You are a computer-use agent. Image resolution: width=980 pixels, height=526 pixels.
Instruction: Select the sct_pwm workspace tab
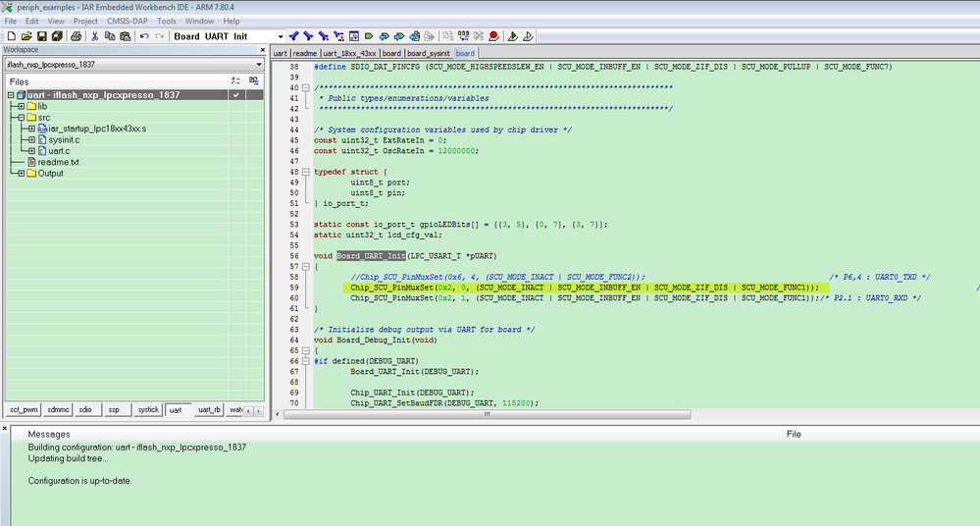[24, 409]
